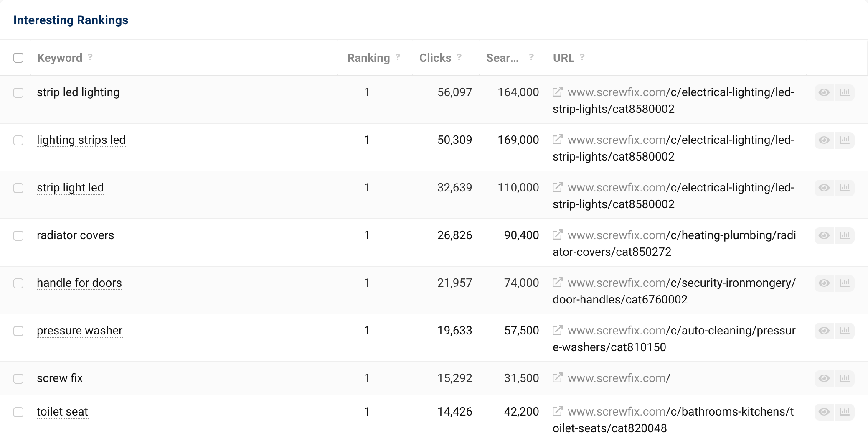
Task: Open external link icon for screw fix
Action: pyautogui.click(x=557, y=378)
